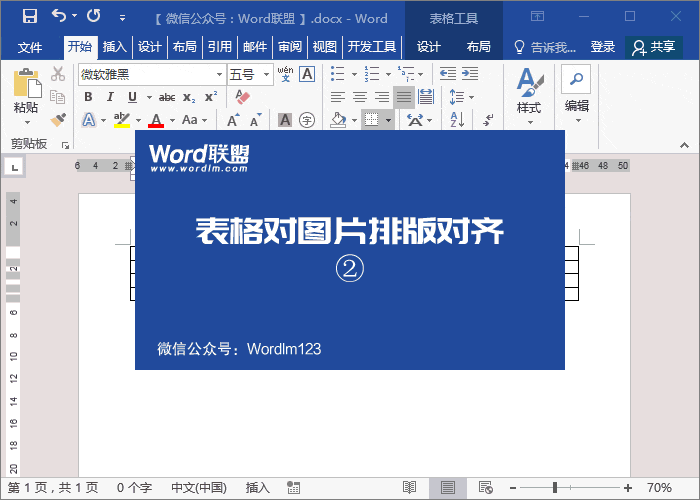700x500 pixels.
Task: Open the 编辑 editing menu
Action: click(x=576, y=95)
